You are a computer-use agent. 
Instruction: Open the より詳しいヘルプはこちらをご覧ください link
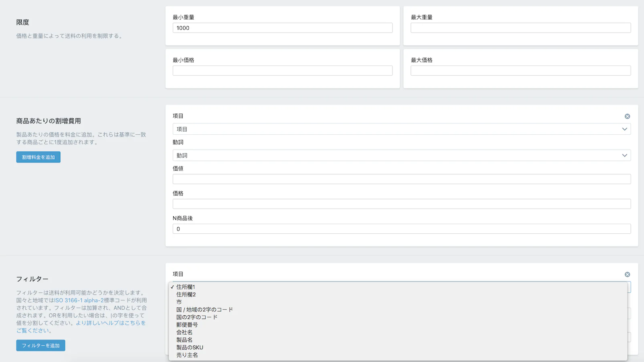click(81, 327)
